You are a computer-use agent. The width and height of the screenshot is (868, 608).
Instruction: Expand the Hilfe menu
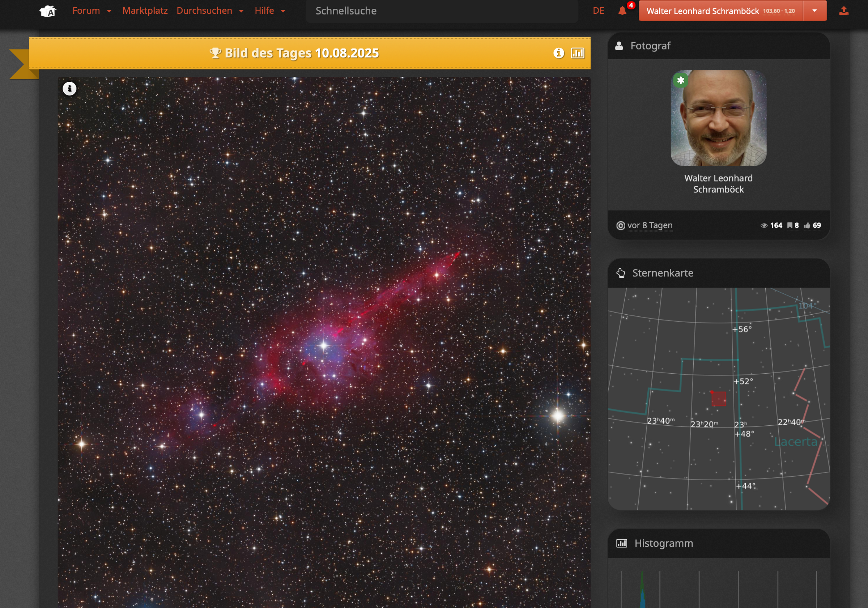pos(269,11)
